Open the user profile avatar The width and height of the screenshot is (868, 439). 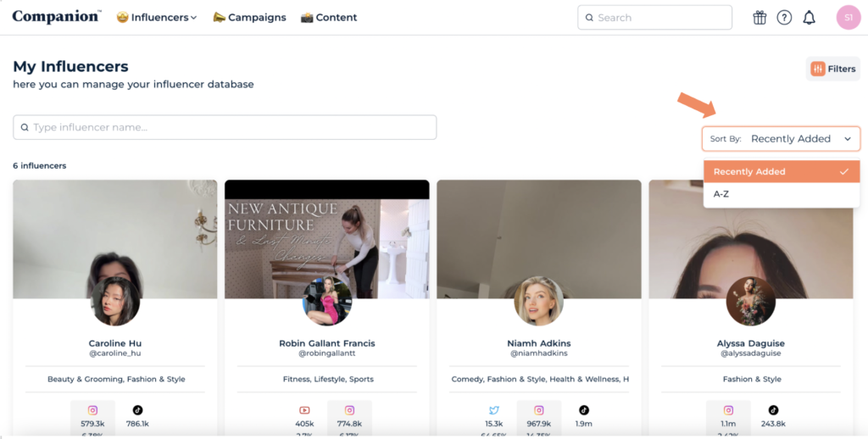click(848, 18)
